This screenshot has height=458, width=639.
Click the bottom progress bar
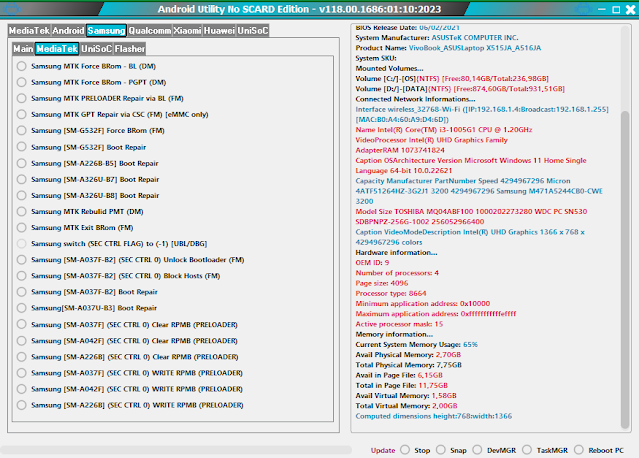[176, 450]
